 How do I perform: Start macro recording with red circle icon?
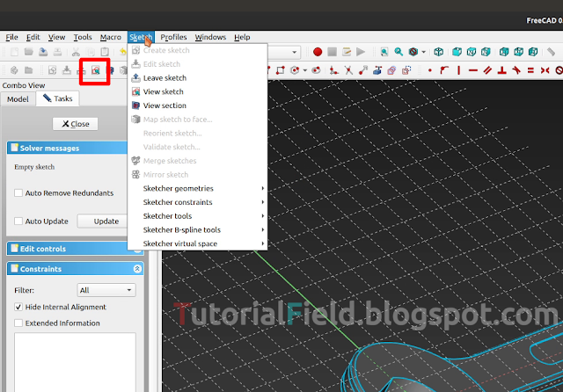pos(318,52)
